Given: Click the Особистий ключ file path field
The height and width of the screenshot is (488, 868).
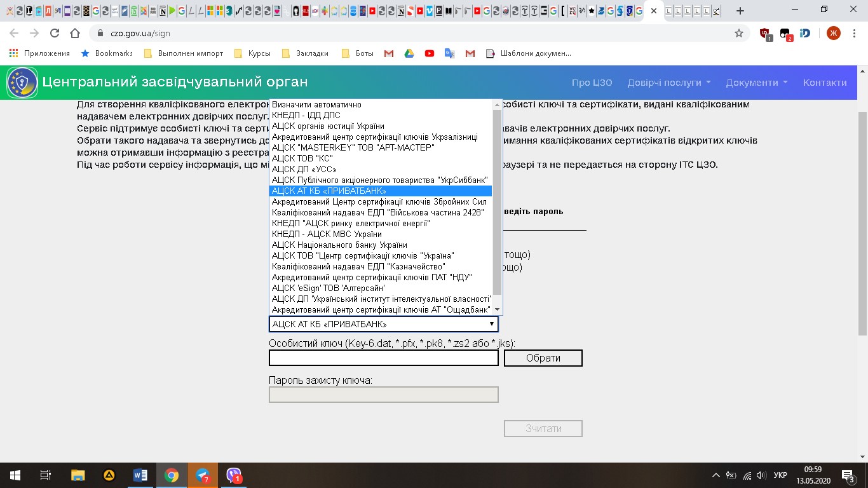Looking at the screenshot, I should point(383,358).
